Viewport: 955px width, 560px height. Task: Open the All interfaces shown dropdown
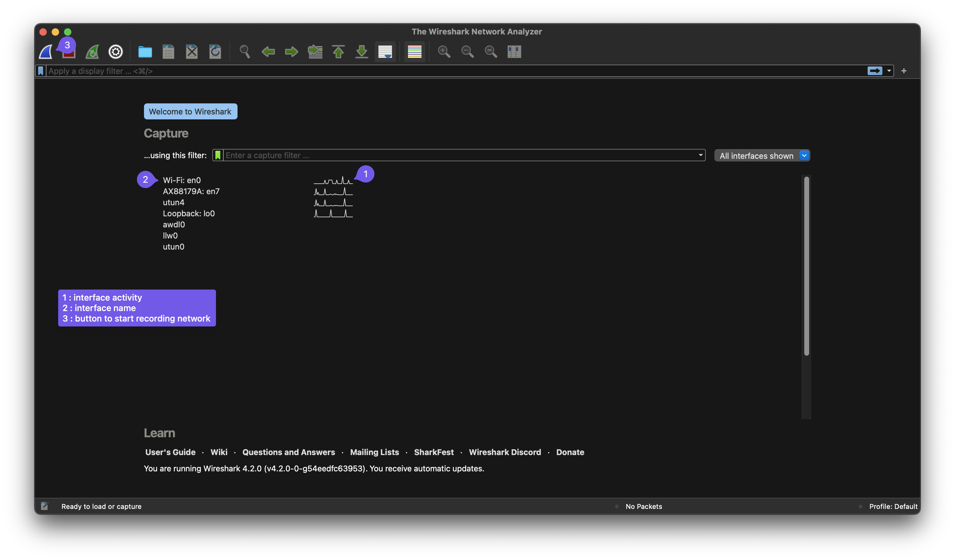[762, 155]
